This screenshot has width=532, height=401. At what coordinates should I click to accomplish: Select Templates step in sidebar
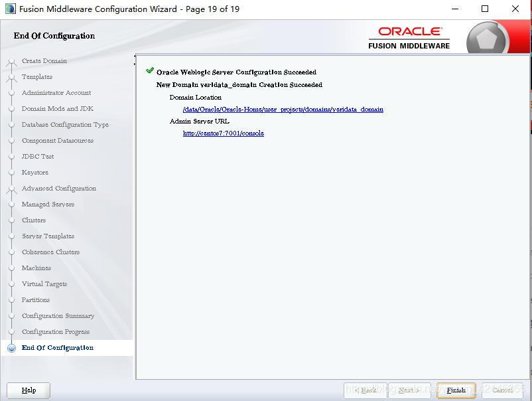[x=37, y=77]
